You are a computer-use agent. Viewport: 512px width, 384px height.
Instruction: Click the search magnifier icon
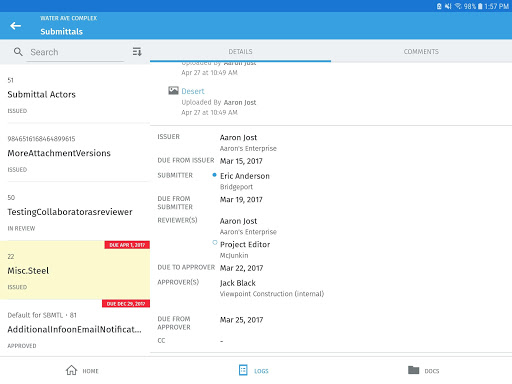pyautogui.click(x=18, y=52)
